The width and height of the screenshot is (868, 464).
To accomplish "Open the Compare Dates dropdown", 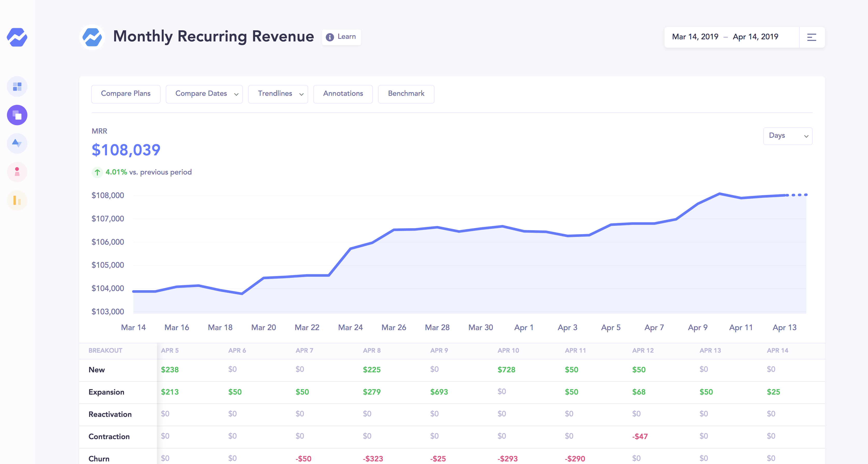I will click(204, 94).
